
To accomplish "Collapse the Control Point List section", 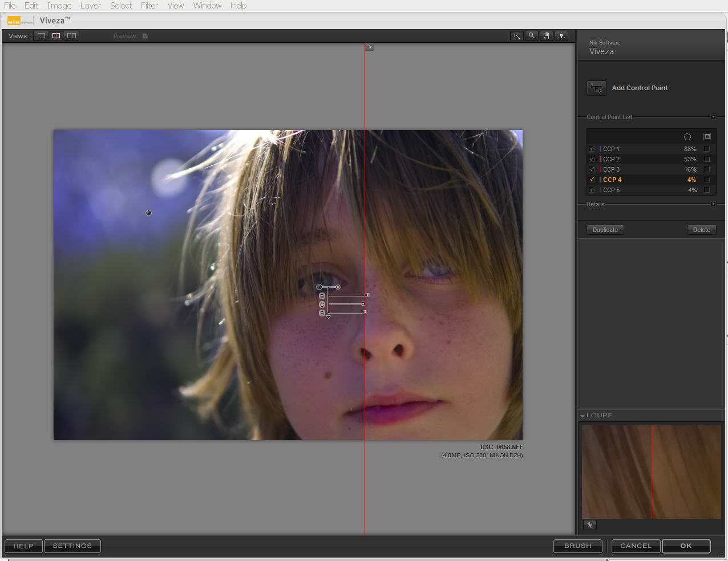I will pos(713,117).
